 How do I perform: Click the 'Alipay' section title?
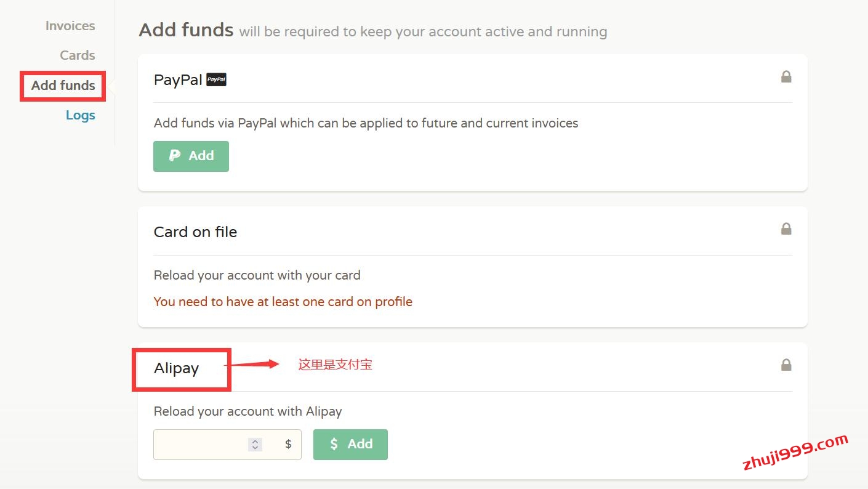click(176, 368)
